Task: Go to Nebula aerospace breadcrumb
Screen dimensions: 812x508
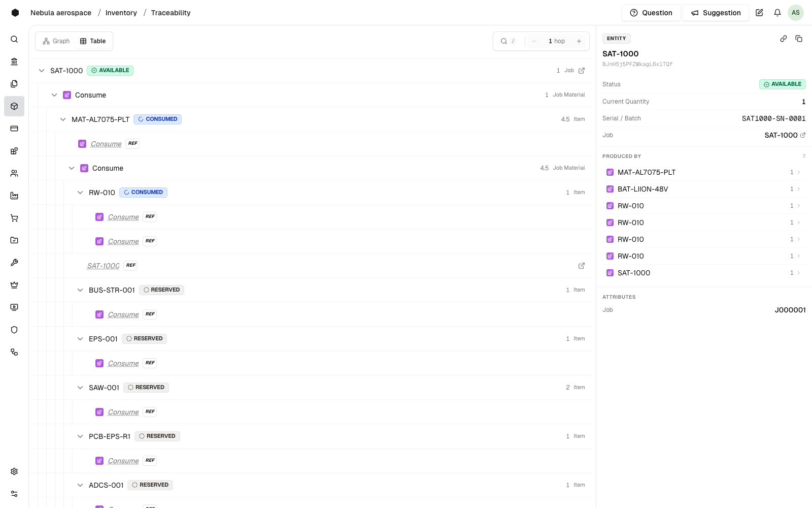Action: (61, 13)
